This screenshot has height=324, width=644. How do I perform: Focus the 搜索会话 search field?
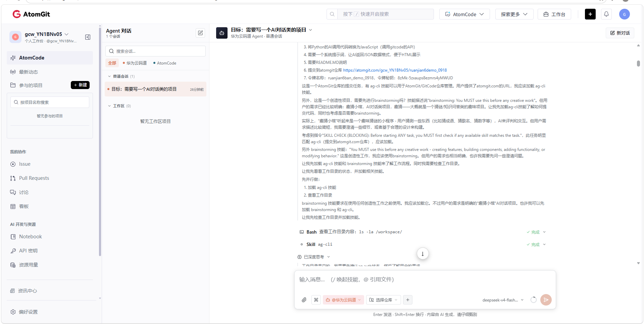[x=155, y=51]
